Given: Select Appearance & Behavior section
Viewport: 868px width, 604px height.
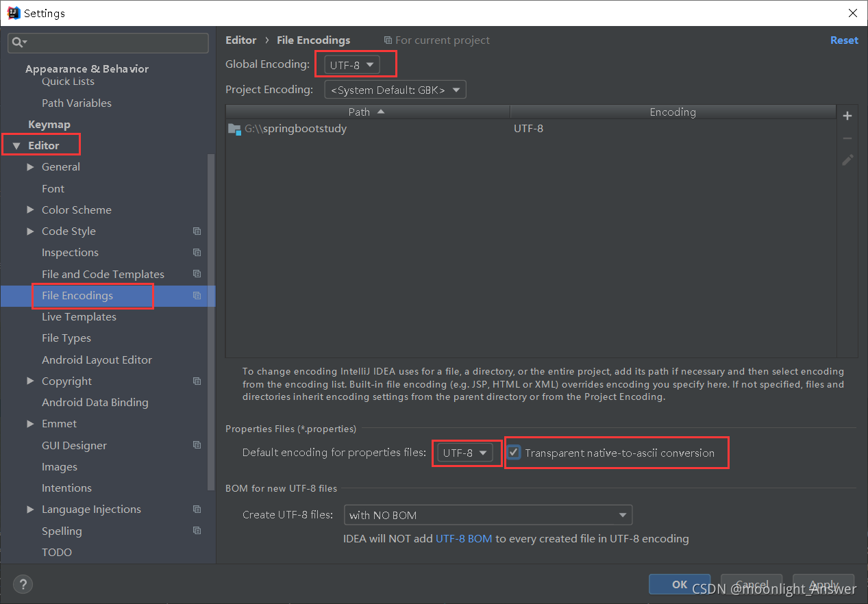Looking at the screenshot, I should click(x=87, y=68).
